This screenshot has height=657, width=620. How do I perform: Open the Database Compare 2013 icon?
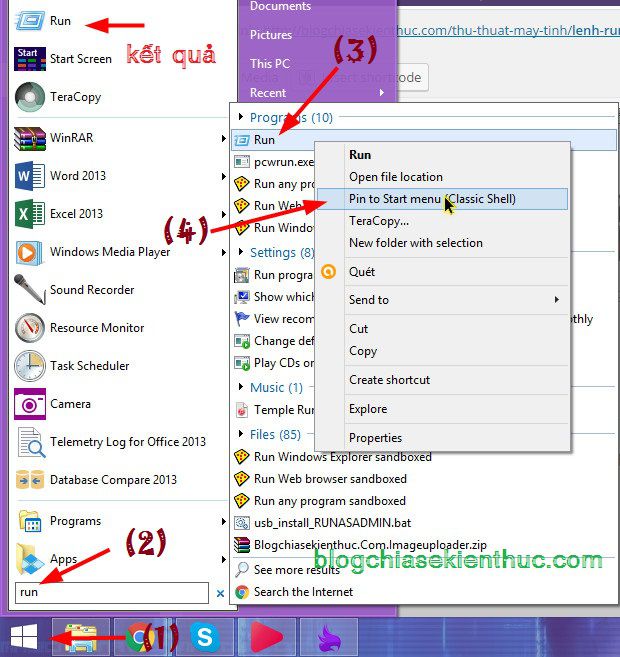point(30,480)
